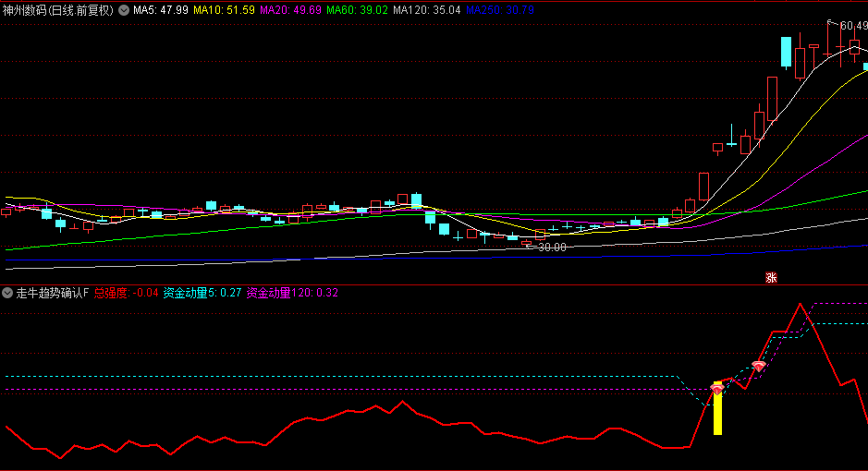This screenshot has width=868, height=471.
Task: Click the second red diamond signal on indicator line
Action: tap(758, 367)
